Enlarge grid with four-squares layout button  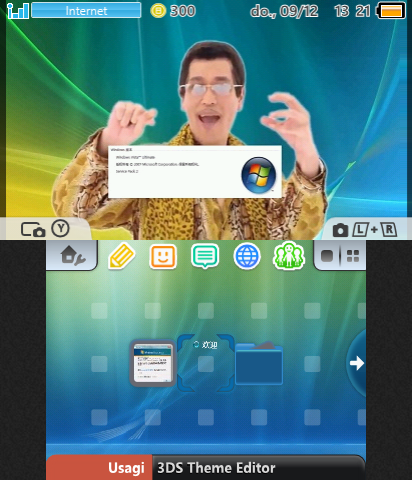tap(353, 256)
